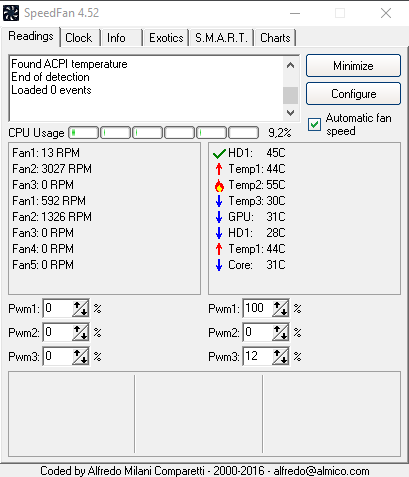
Task: Click the blue down arrow beside GPU 31C
Action: point(219,217)
